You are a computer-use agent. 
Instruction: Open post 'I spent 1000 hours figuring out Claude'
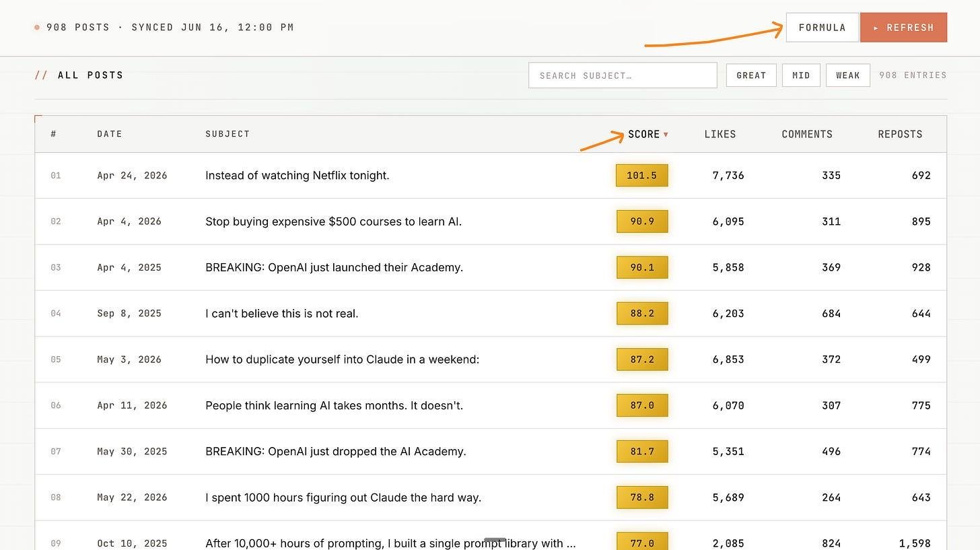(343, 497)
